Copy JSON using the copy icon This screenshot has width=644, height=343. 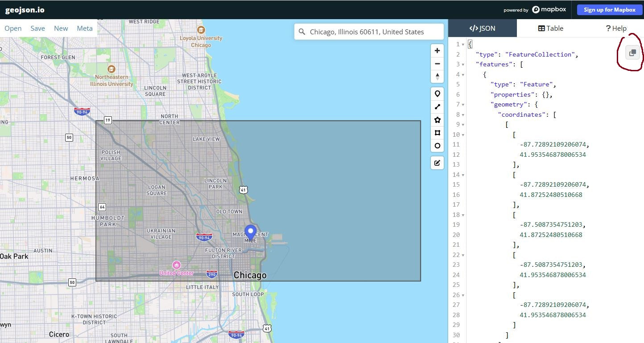(x=632, y=53)
